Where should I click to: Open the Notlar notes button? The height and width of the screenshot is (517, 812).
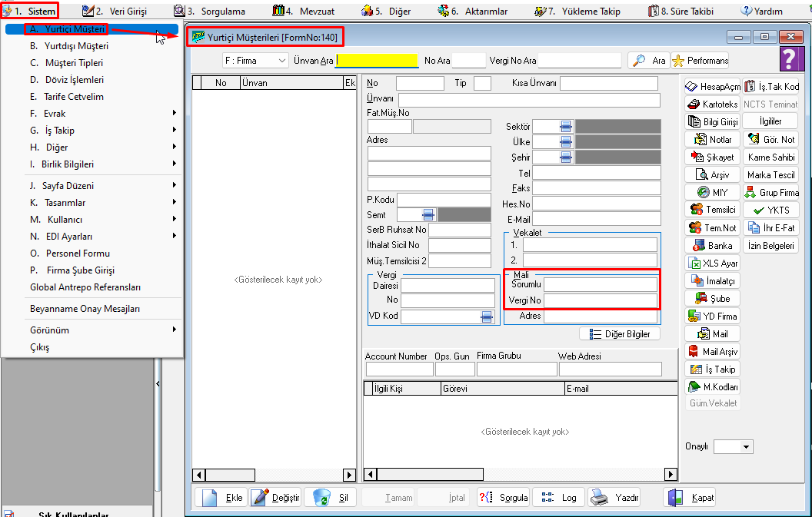(713, 139)
